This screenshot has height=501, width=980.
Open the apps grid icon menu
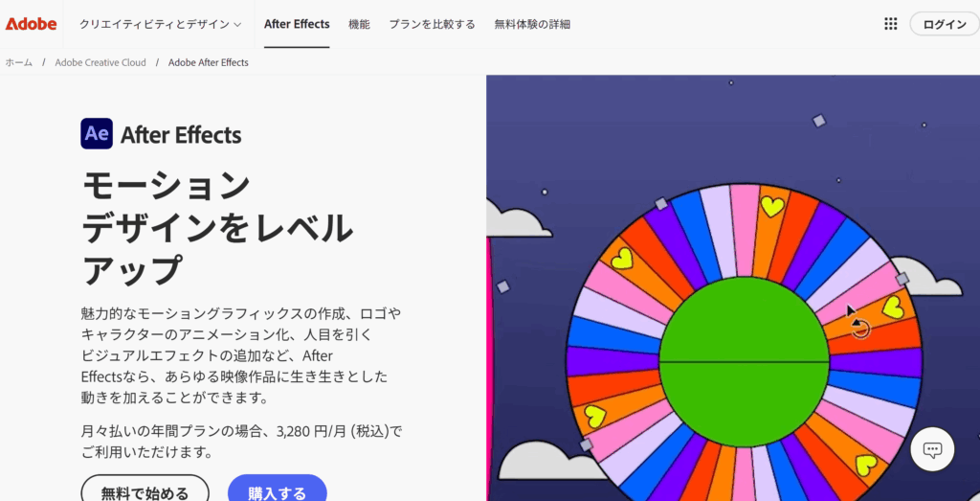click(x=890, y=24)
